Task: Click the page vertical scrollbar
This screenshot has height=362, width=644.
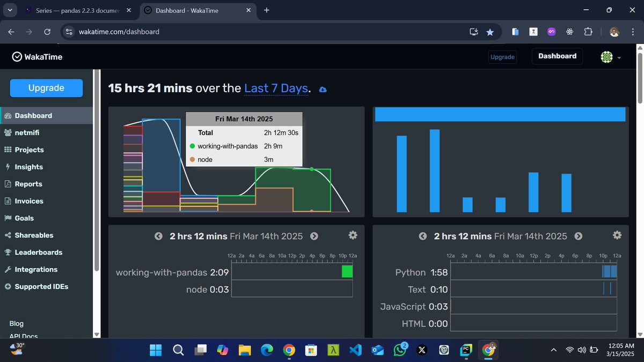Action: click(x=640, y=77)
